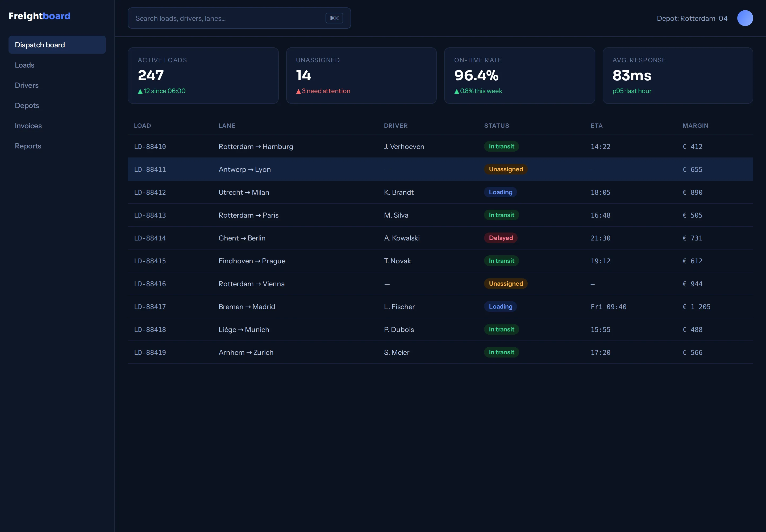Click the Arnhem → Zurich lane
The image size is (766, 532).
246,353
